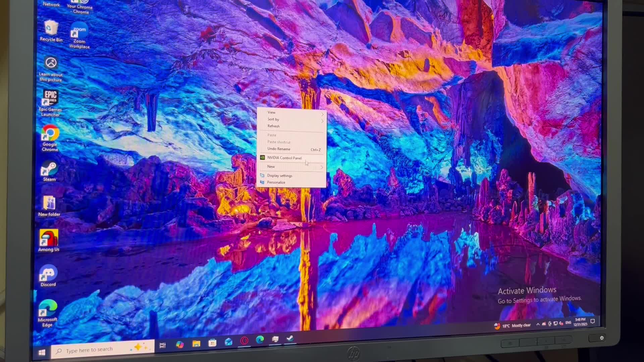Select the Google Chrome desktop shortcut
Image resolution: width=644 pixels, height=362 pixels.
[50, 138]
